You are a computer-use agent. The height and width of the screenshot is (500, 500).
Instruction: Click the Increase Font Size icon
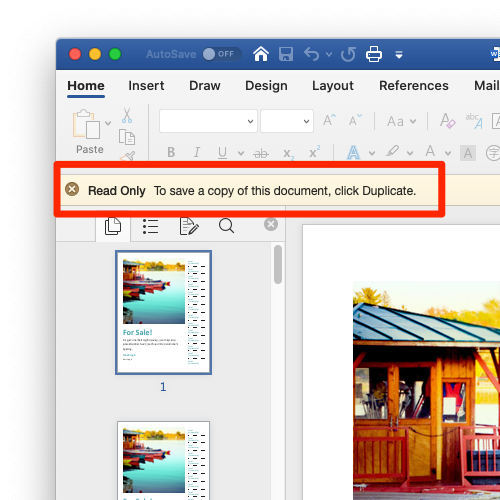pyautogui.click(x=329, y=120)
